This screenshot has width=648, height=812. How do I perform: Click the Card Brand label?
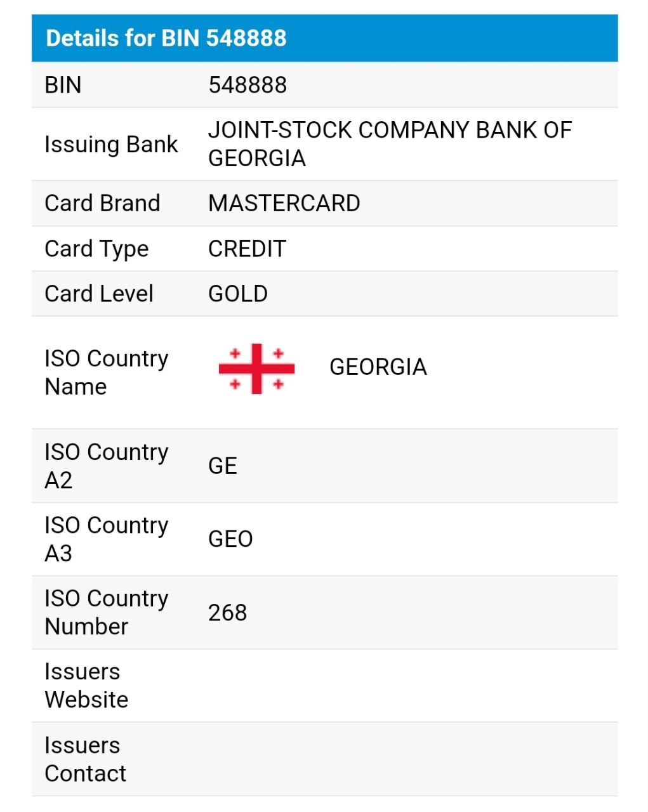click(102, 204)
